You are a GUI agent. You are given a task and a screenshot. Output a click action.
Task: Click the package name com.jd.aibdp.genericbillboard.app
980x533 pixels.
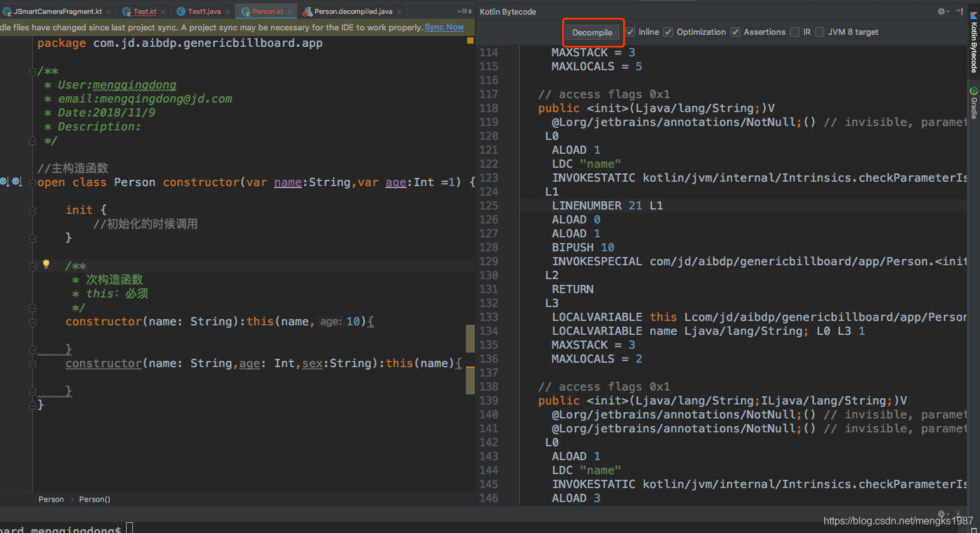point(208,43)
